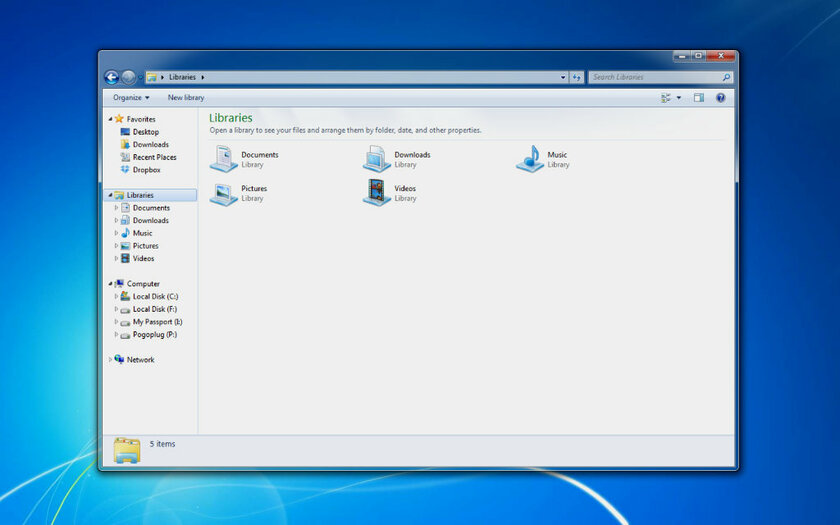Maximize the Explorer window

(x=698, y=56)
